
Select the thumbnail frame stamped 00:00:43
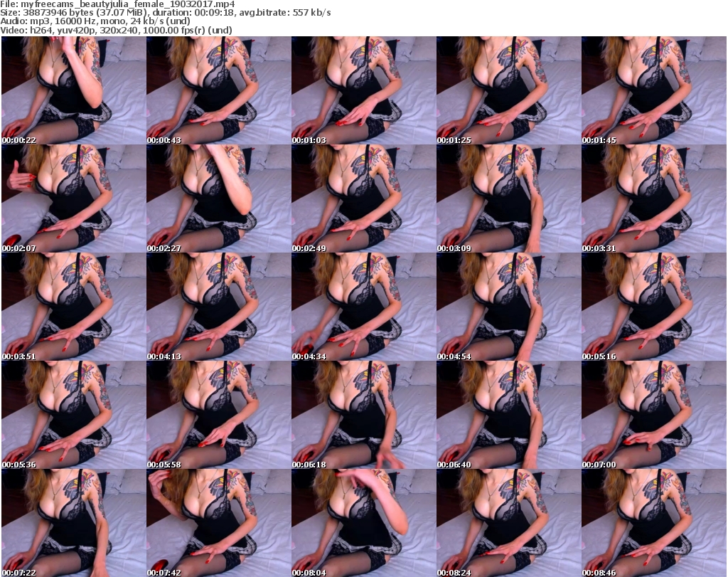pyautogui.click(x=219, y=90)
